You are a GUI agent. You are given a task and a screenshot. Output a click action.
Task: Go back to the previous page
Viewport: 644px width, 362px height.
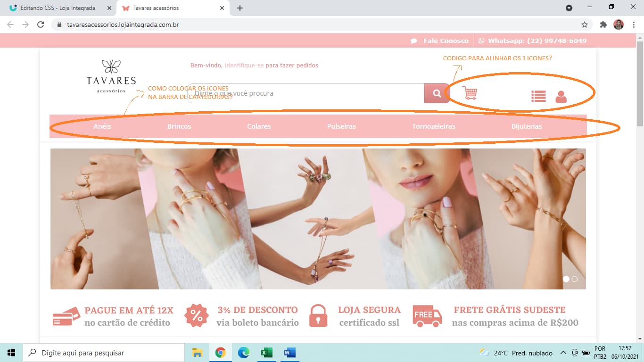10,25
